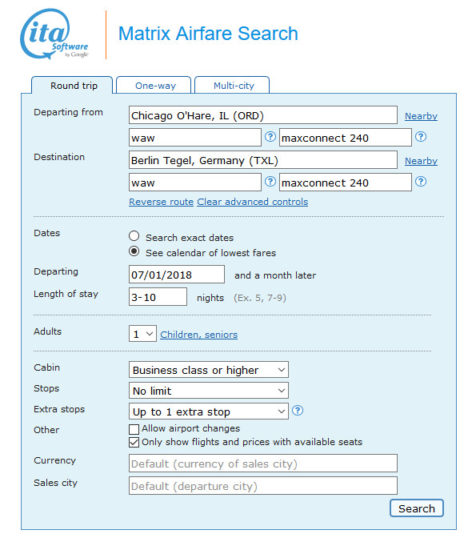Open the Adults count dropdown
Viewport: 468px width, 550px height.
pos(142,334)
